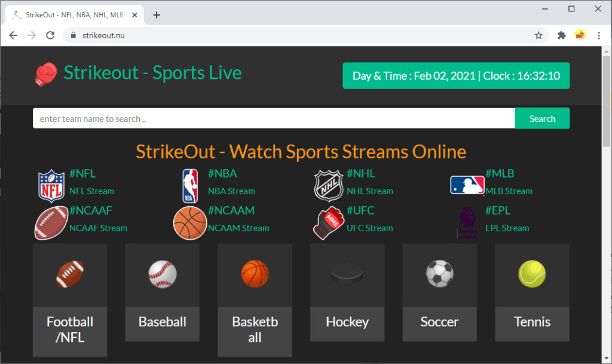Click the #EPL hashtag link
The height and width of the screenshot is (364, 612).
[x=498, y=210]
